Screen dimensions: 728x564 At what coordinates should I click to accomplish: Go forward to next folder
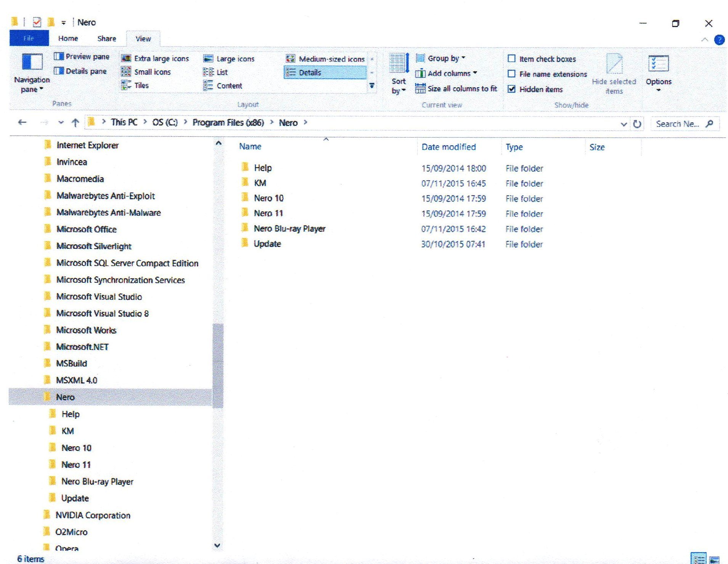point(44,122)
